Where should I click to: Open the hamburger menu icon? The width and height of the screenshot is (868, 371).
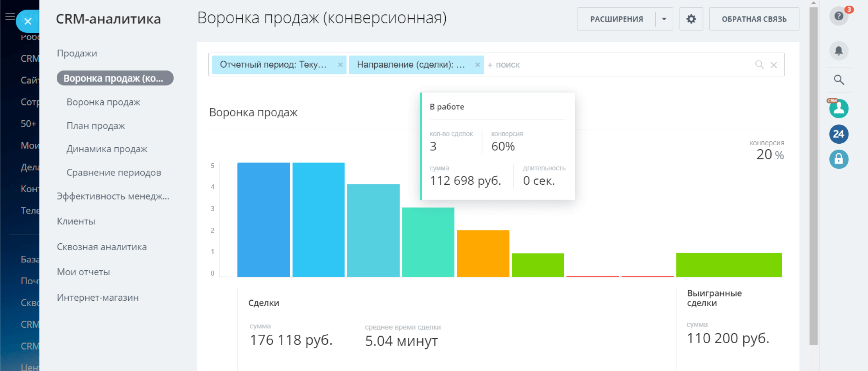[10, 16]
